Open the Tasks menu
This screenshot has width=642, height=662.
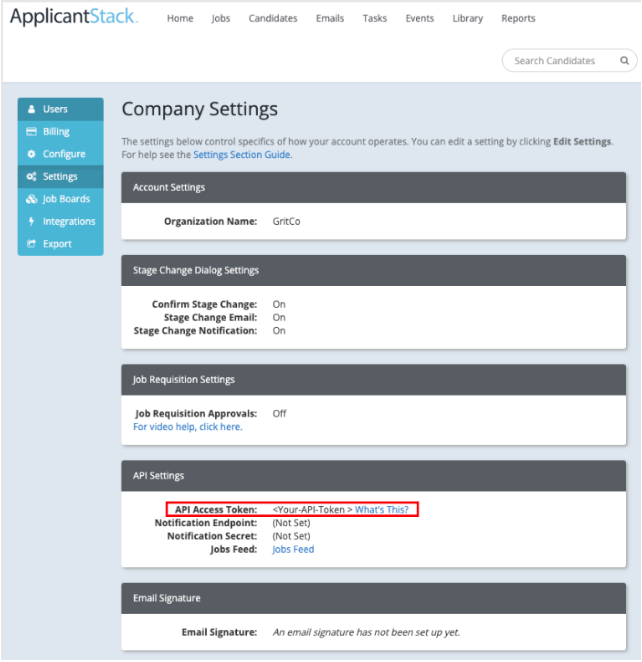pos(374,19)
